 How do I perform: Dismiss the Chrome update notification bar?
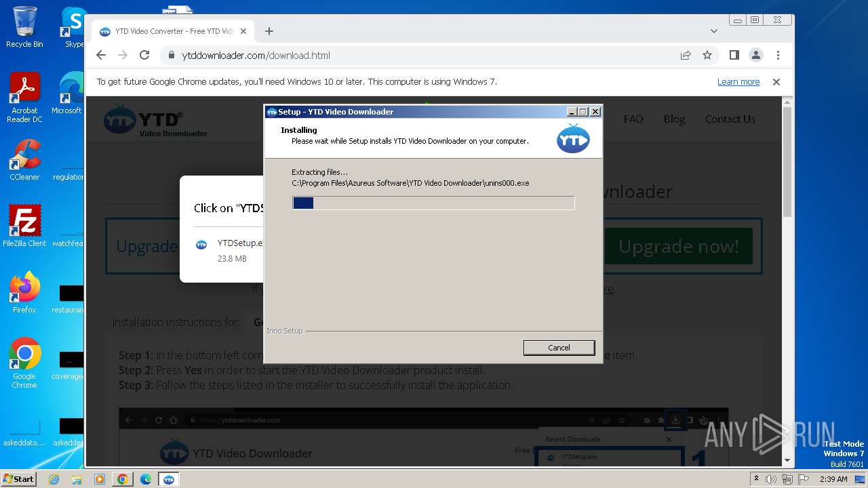[x=776, y=82]
